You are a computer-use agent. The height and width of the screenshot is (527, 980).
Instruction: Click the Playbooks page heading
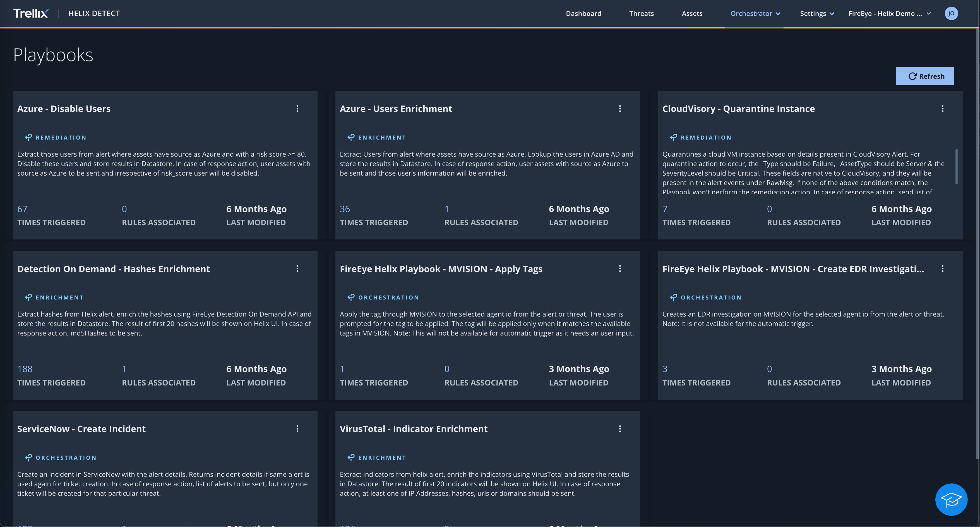pyautogui.click(x=53, y=55)
